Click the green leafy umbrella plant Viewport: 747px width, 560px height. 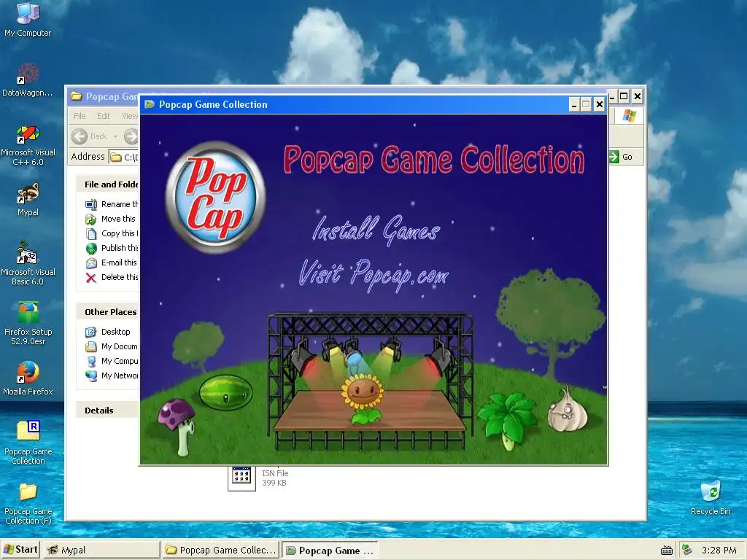pyautogui.click(x=508, y=420)
